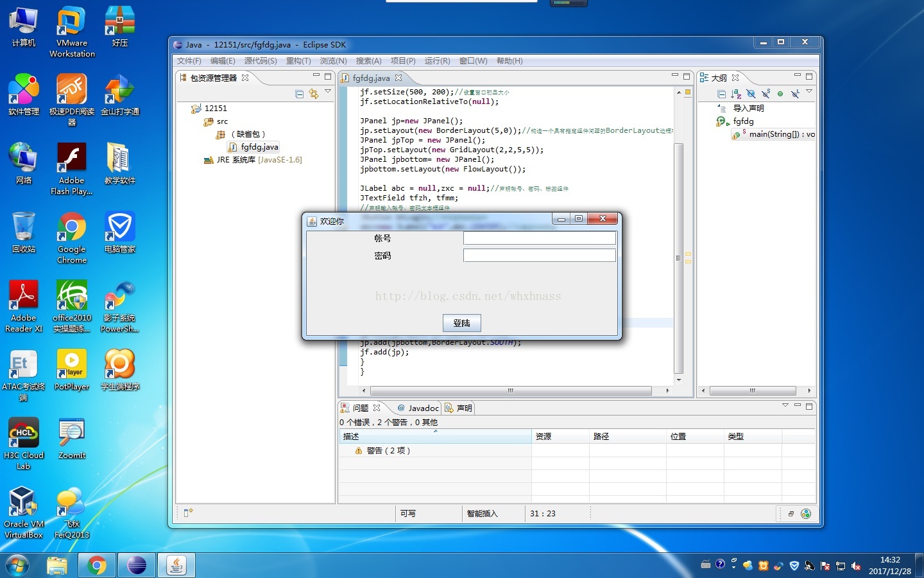Sort problems by 类型 column header
This screenshot has width=924, height=578.
pyautogui.click(x=753, y=437)
